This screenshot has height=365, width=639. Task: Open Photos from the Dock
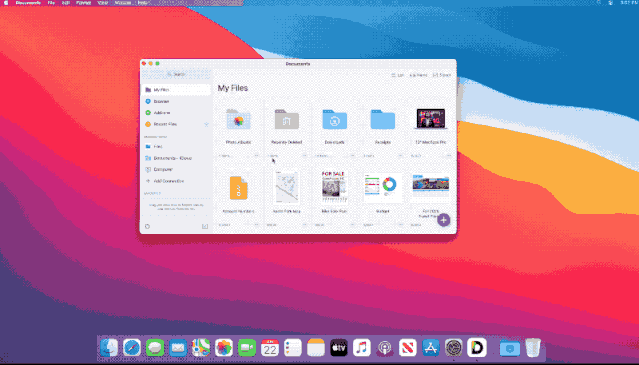(224, 348)
